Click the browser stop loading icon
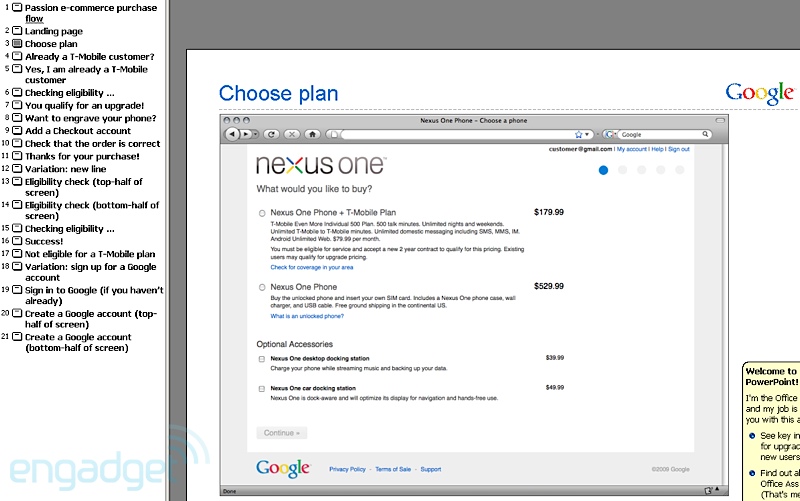The width and height of the screenshot is (800, 501). point(292,134)
